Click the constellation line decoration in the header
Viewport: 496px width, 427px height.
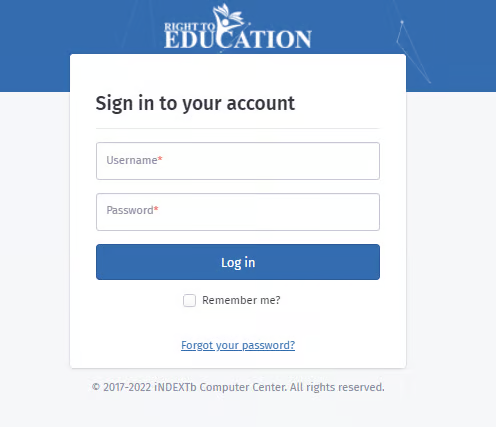pyautogui.click(x=413, y=52)
